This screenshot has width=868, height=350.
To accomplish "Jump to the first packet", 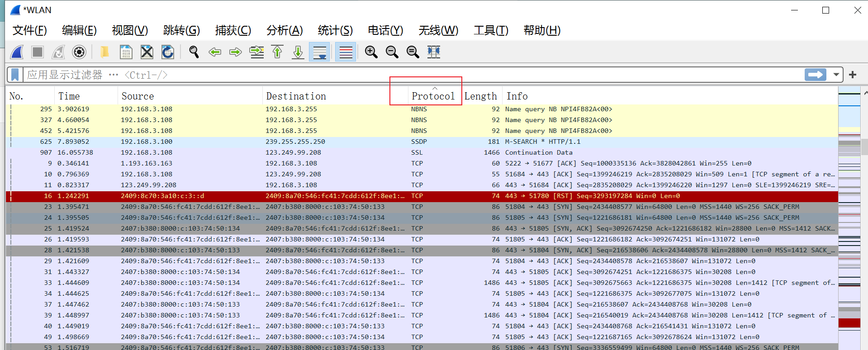I will pos(277,52).
